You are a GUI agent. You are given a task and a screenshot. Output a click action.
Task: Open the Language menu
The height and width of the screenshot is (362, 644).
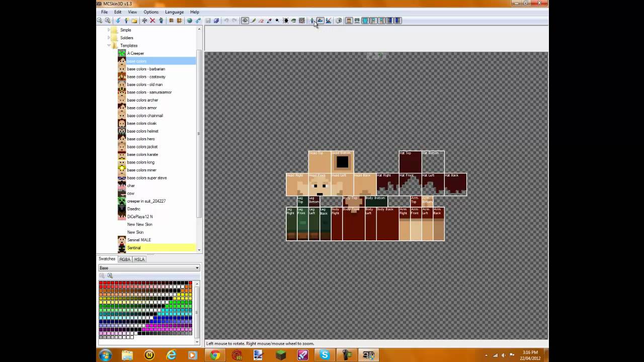[174, 12]
